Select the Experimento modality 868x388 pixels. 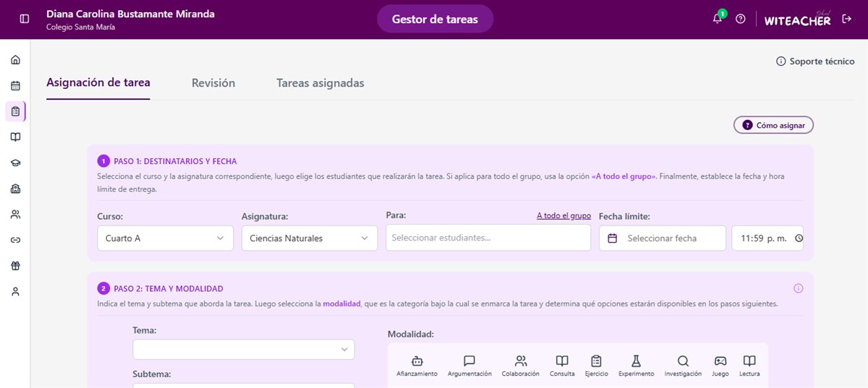coord(637,366)
